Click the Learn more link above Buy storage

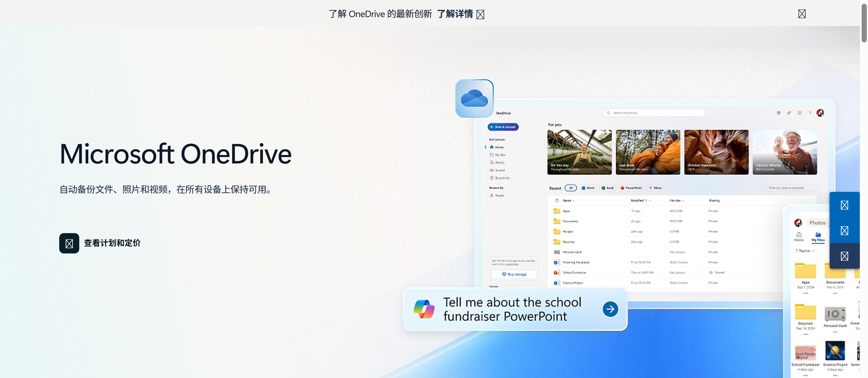(512, 264)
